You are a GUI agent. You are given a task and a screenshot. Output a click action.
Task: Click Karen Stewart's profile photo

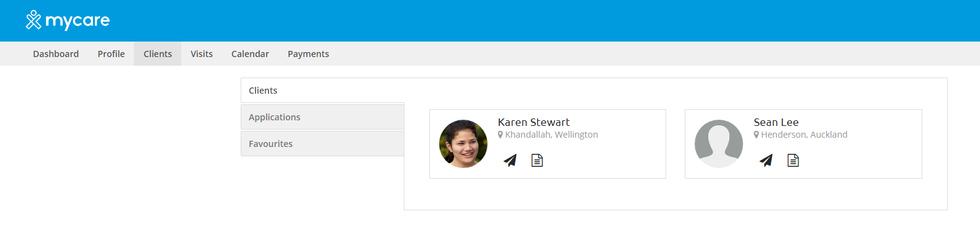pos(463,144)
